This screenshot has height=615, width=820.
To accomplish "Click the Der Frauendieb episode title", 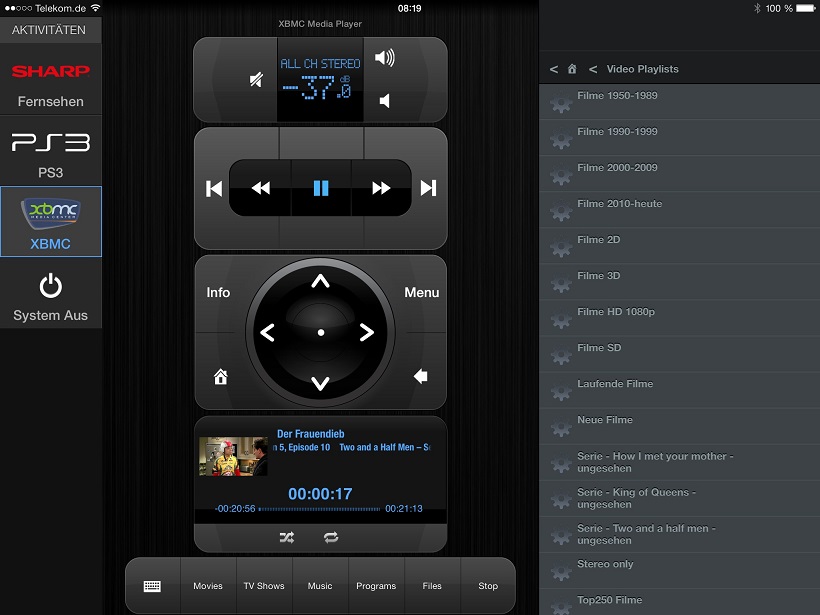I will [311, 434].
